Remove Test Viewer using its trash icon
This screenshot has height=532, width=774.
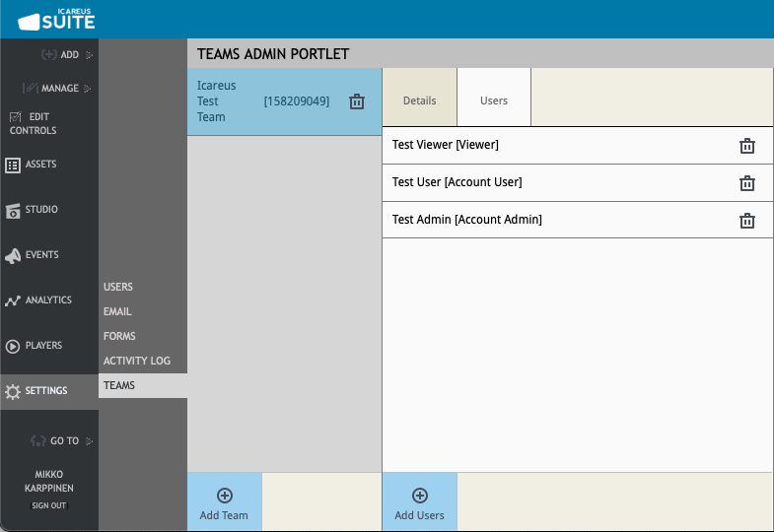pos(747,146)
